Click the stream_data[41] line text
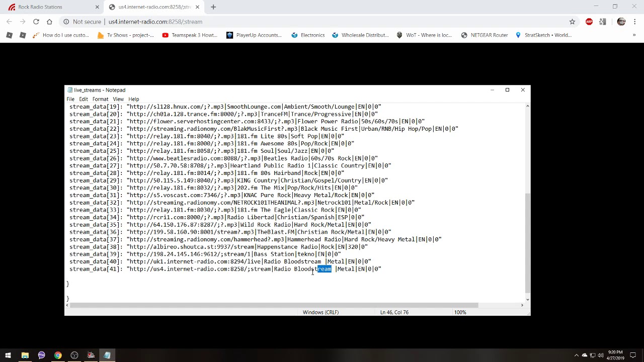Screen dimensions: 644x362 225,269
